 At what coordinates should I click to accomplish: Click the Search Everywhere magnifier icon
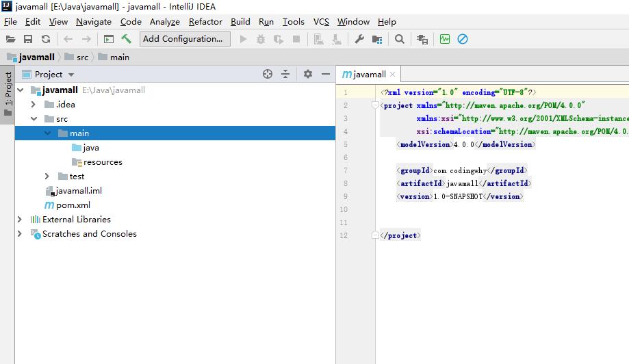coord(400,39)
